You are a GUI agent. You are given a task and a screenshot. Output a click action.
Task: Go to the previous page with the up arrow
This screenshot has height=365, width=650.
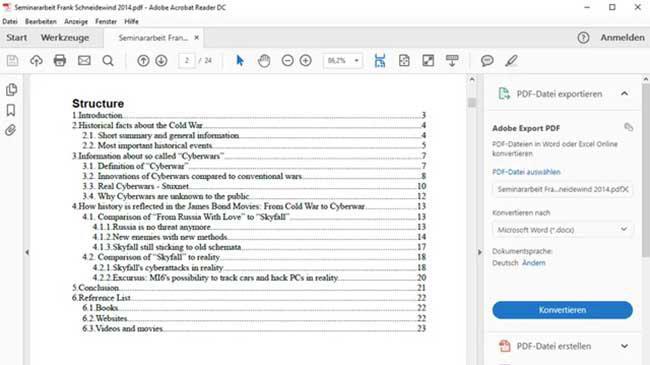[x=143, y=61]
